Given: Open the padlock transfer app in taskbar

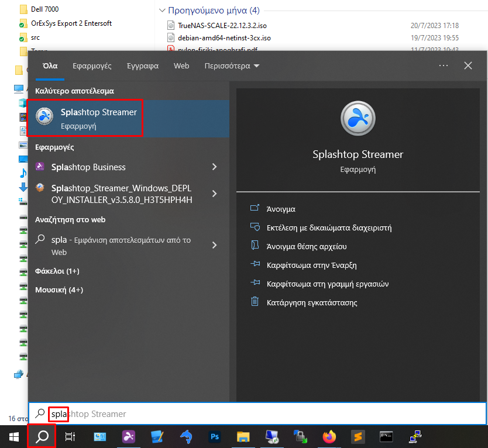Looking at the screenshot, I should 300,437.
